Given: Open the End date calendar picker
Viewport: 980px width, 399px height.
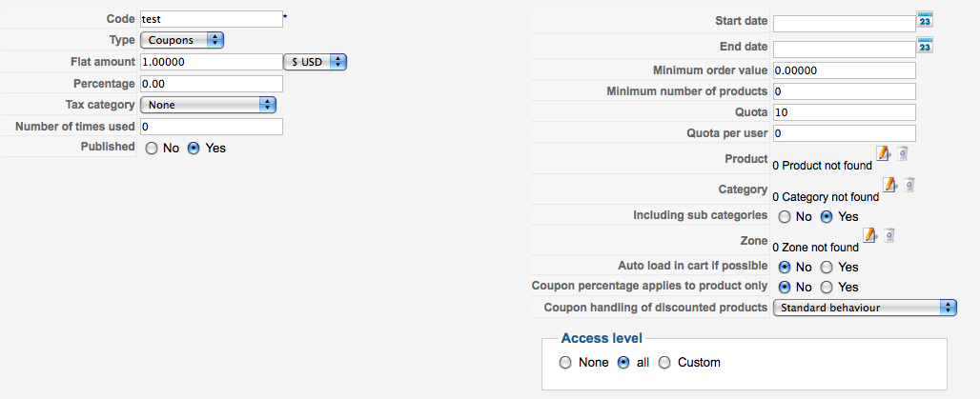Looking at the screenshot, I should [x=924, y=45].
